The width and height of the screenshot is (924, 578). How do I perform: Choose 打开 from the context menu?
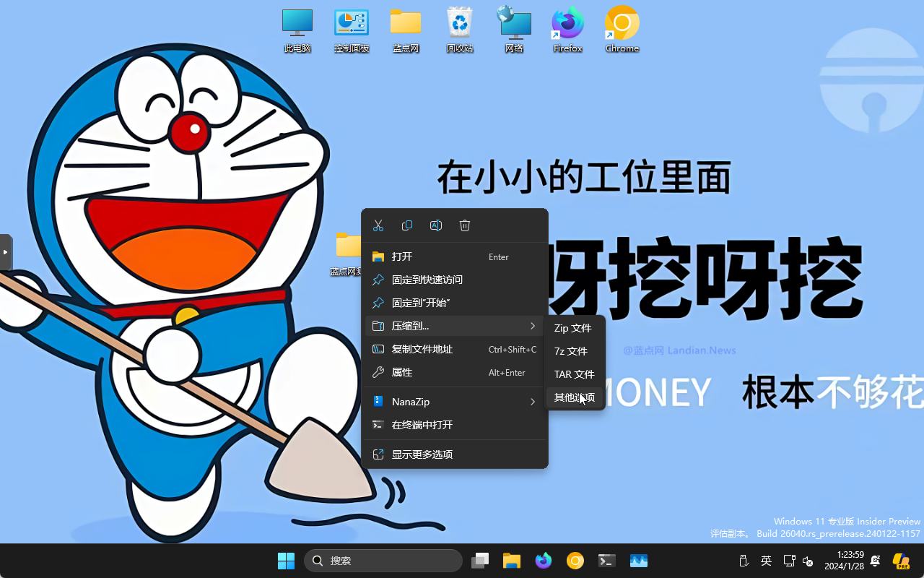[x=455, y=256]
